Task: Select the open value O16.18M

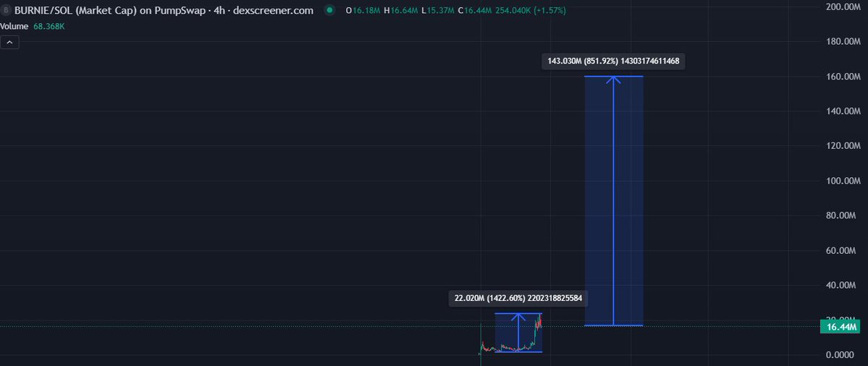Action: 363,11
